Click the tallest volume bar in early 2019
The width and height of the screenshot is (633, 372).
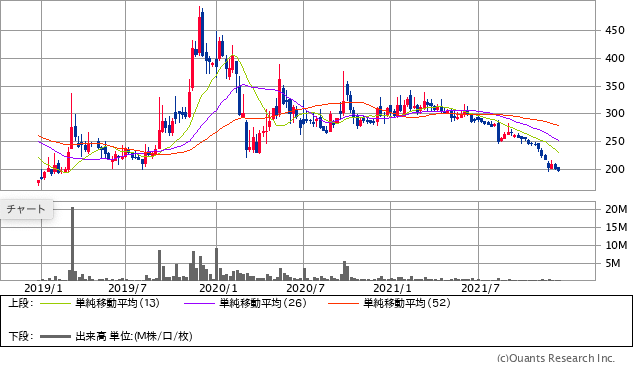point(73,244)
